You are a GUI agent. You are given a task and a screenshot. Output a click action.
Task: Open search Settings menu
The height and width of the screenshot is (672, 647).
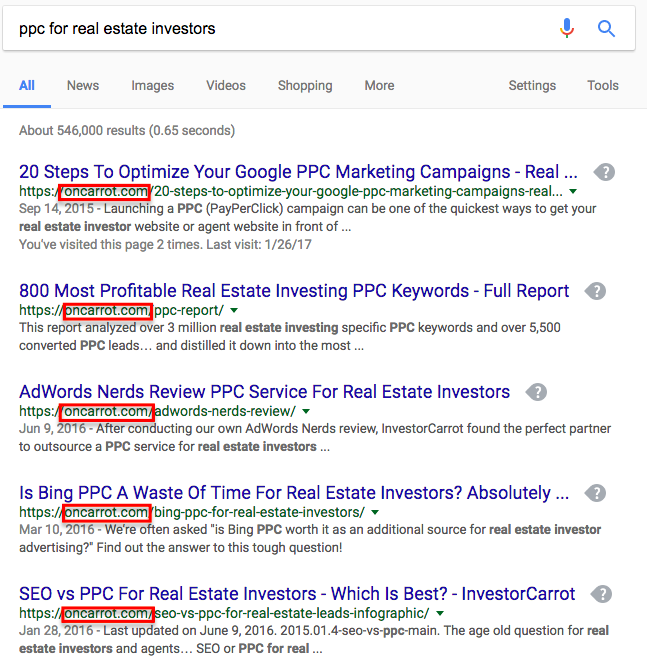(532, 85)
